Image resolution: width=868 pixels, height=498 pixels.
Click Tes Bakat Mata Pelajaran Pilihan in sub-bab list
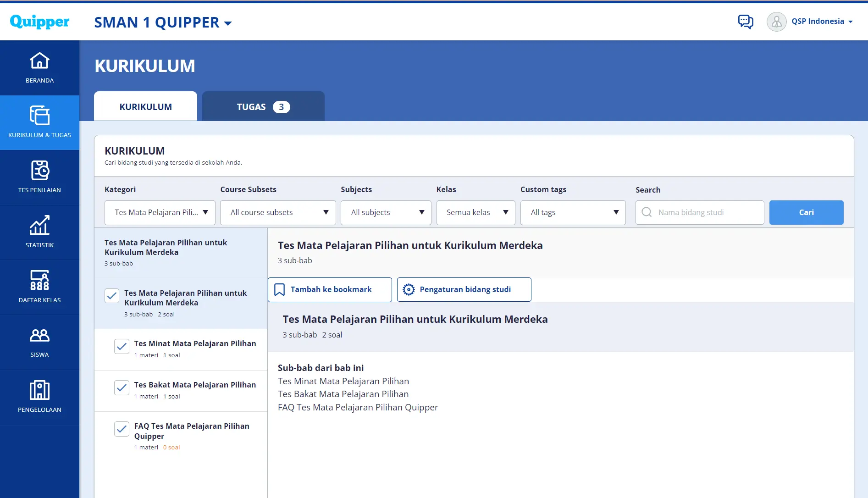343,394
